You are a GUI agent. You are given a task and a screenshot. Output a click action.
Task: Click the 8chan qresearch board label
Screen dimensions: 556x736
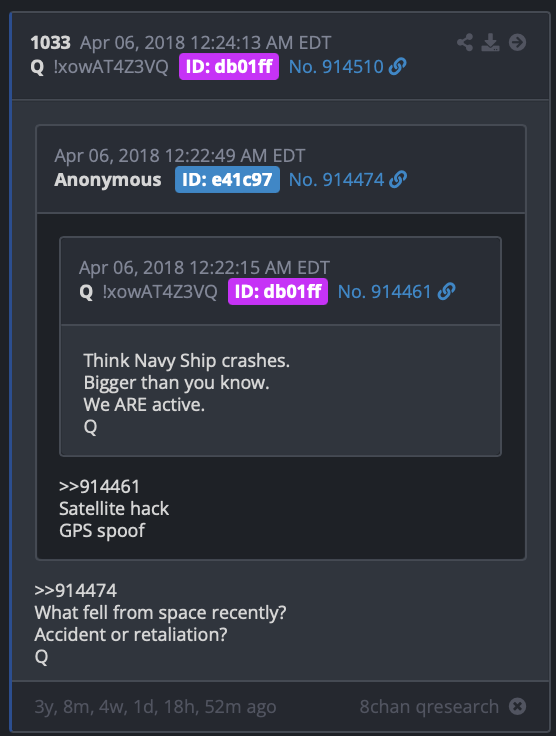[429, 706]
